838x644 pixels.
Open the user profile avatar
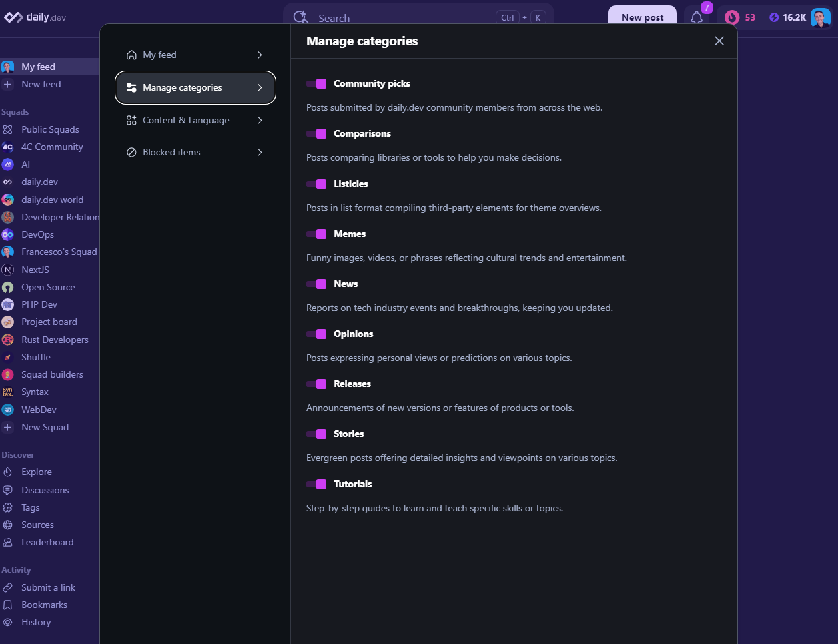click(821, 17)
